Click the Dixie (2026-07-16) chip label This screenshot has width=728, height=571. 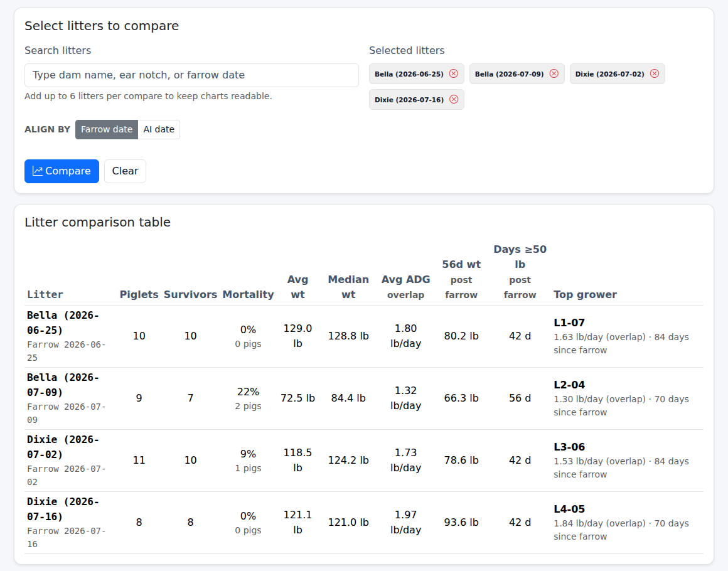pyautogui.click(x=409, y=100)
